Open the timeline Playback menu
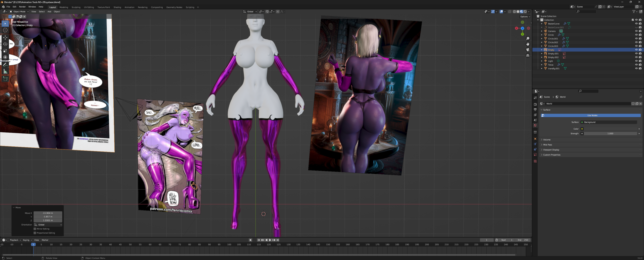 (x=15, y=240)
